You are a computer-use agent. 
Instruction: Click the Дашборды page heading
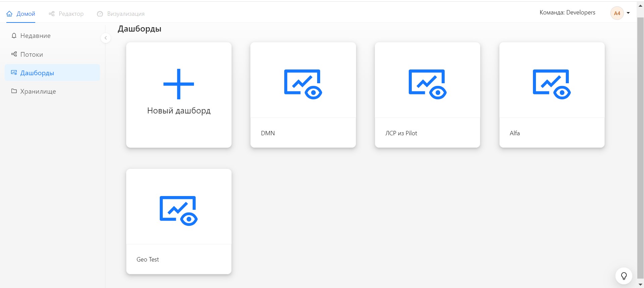pos(139,29)
